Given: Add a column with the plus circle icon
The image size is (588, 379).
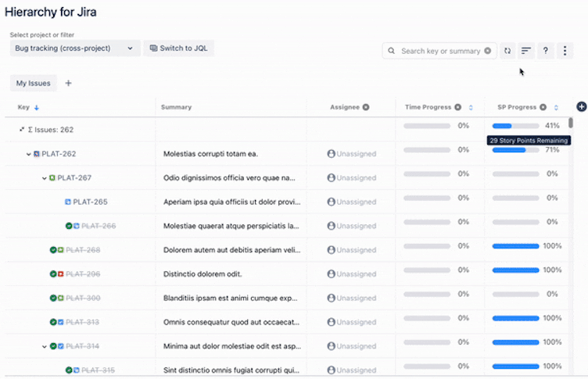Looking at the screenshot, I should point(581,107).
